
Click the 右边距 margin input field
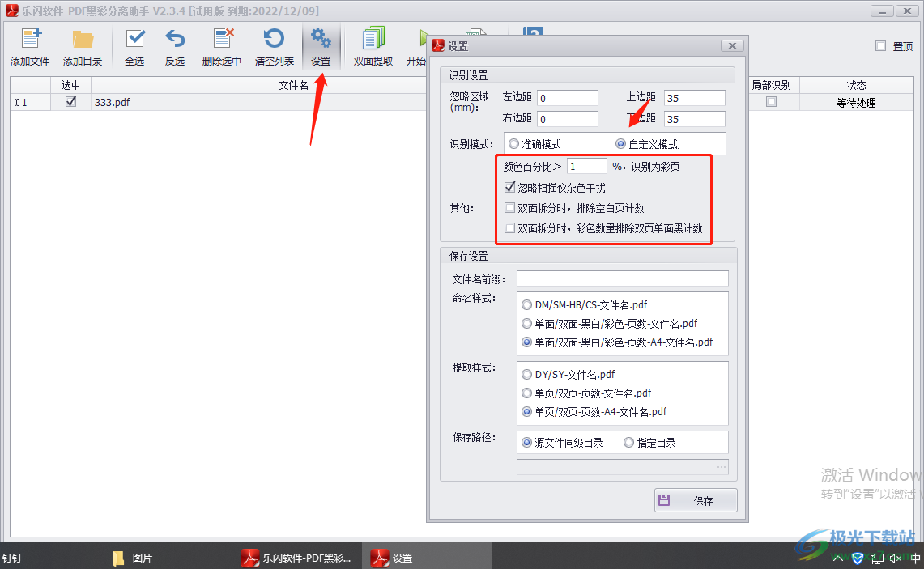tap(568, 119)
